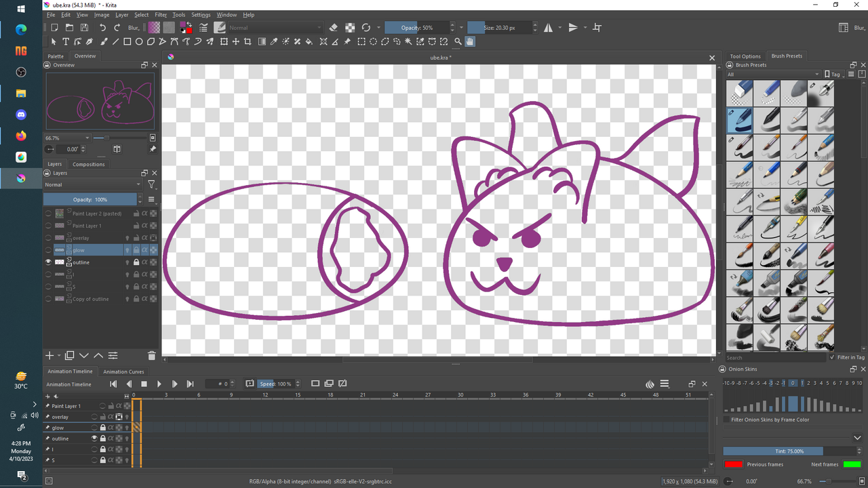
Task: Select the Ellipse shape tool
Action: click(x=139, y=41)
